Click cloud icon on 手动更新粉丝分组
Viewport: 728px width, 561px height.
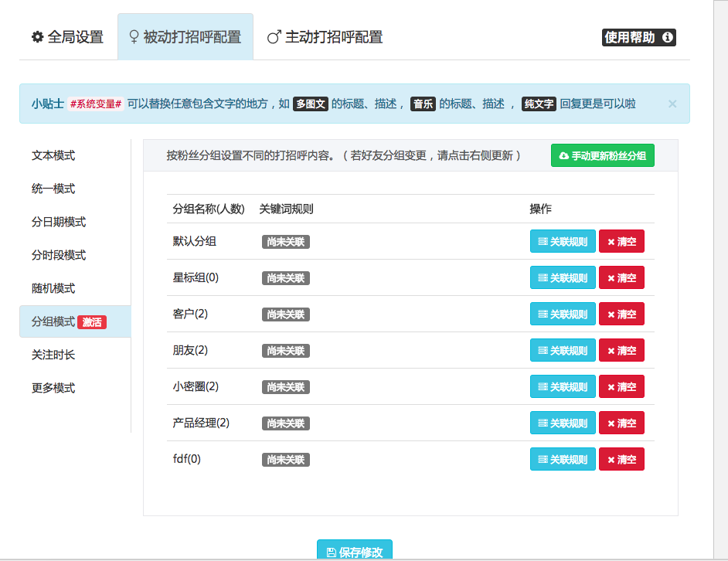tap(563, 156)
